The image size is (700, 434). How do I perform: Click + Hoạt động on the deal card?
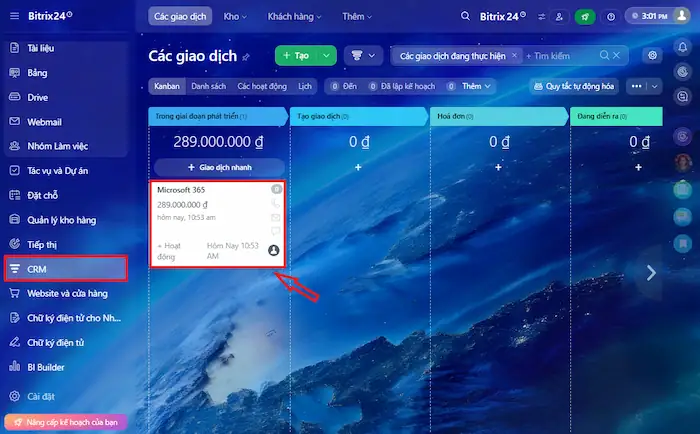pos(169,251)
